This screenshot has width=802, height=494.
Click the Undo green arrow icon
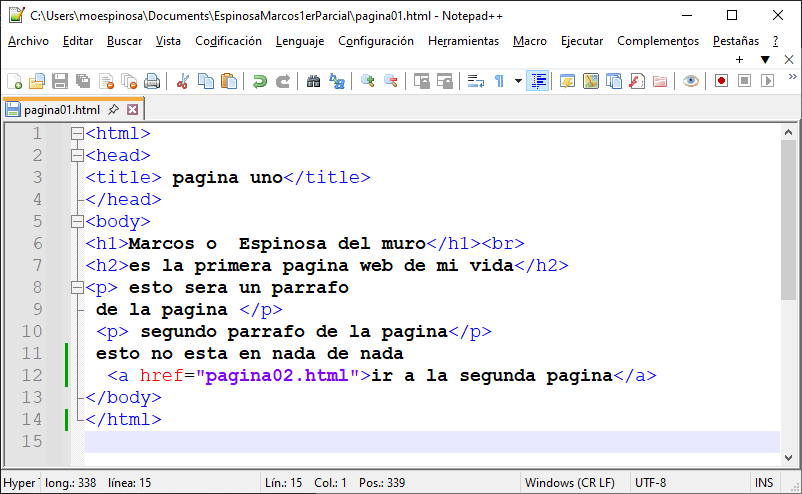[x=260, y=81]
